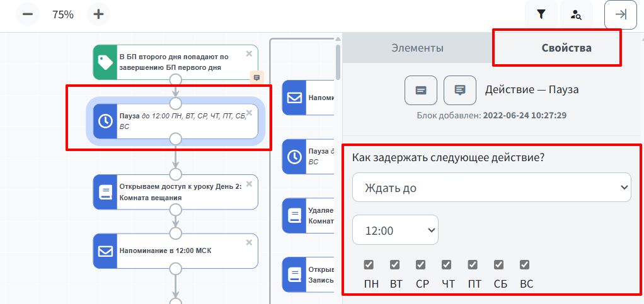Viewport: 644px width, 304px height.
Task: Click the clock icon on selected Пауза block
Action: tap(105, 121)
